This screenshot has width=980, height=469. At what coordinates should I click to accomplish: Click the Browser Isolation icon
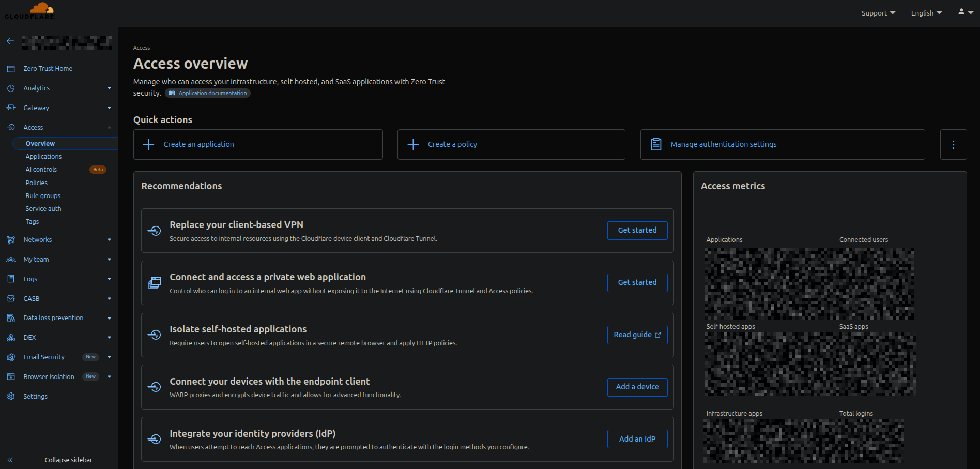(x=11, y=377)
